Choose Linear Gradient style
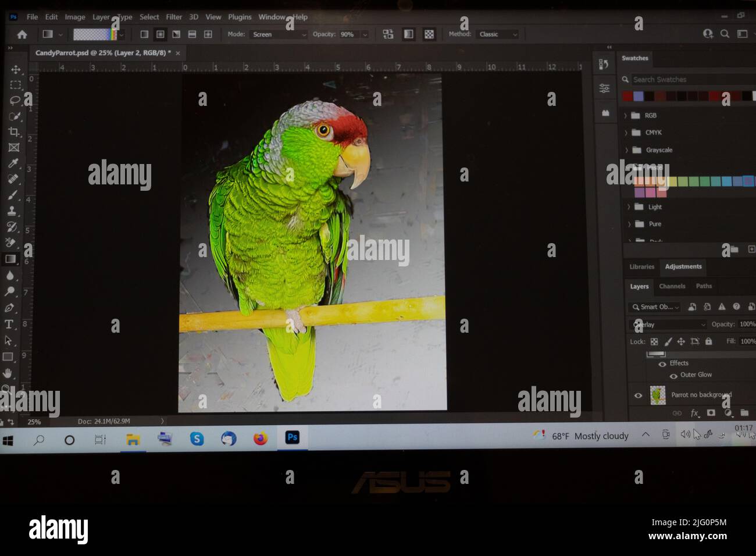Screen dimensions: 756x556 [144, 34]
